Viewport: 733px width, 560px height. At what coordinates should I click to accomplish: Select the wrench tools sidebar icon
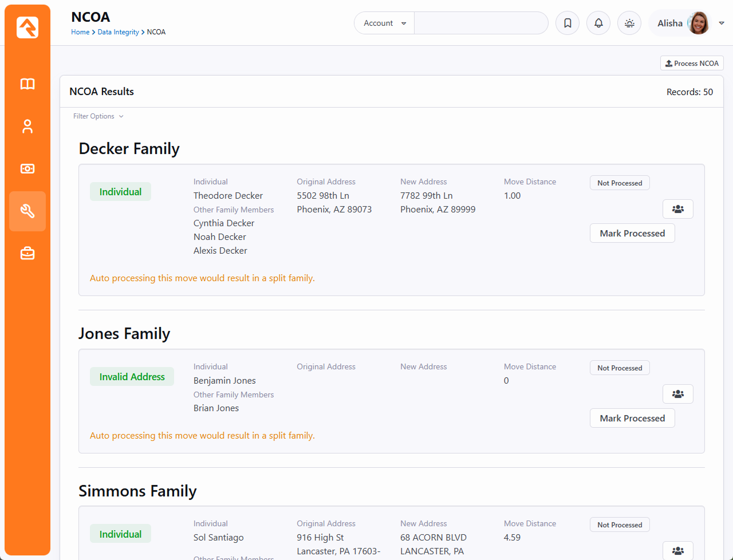(x=27, y=211)
